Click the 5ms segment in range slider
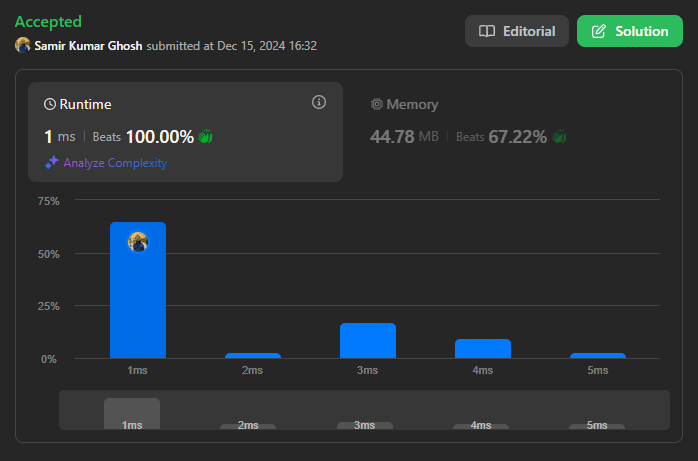Image resolution: width=698 pixels, height=461 pixels. [x=597, y=424]
